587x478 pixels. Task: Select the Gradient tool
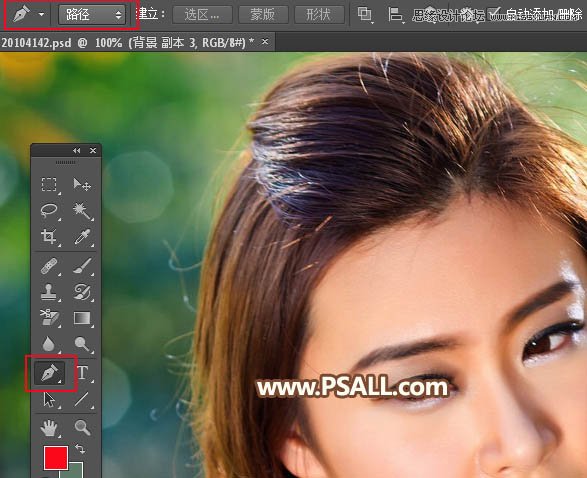[82, 318]
